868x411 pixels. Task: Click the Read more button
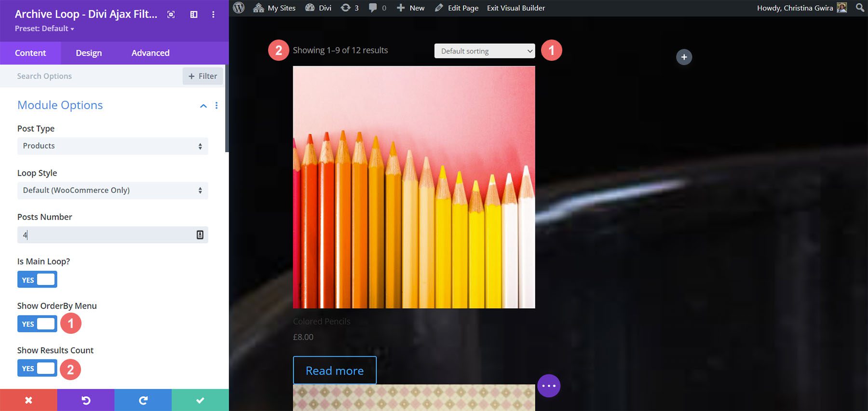pos(335,370)
